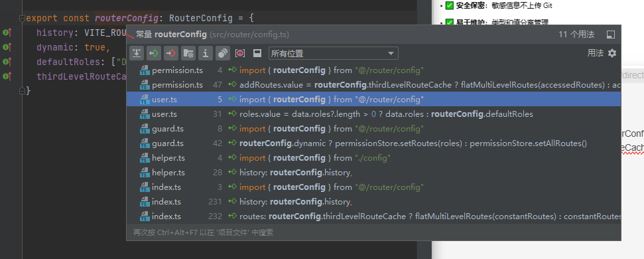
Task: Select helper.ts line 28 history usage
Action: pyautogui.click(x=373, y=173)
